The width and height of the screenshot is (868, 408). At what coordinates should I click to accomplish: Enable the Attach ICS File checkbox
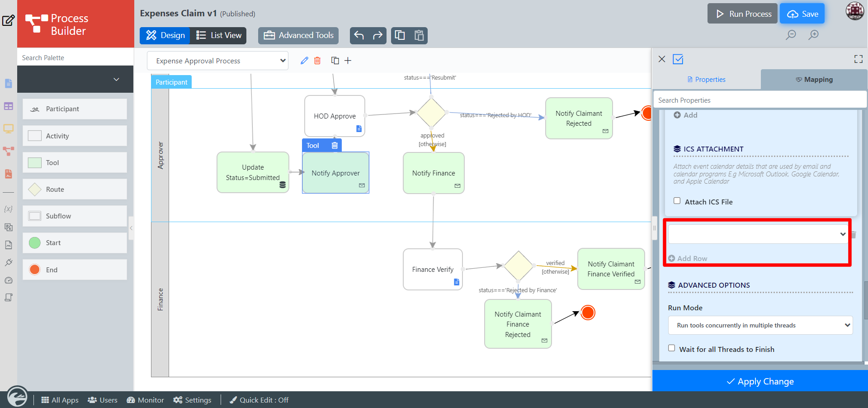click(x=677, y=201)
